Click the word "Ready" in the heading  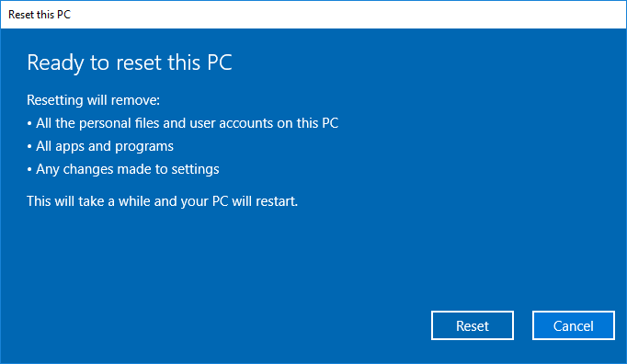pyautogui.click(x=55, y=63)
